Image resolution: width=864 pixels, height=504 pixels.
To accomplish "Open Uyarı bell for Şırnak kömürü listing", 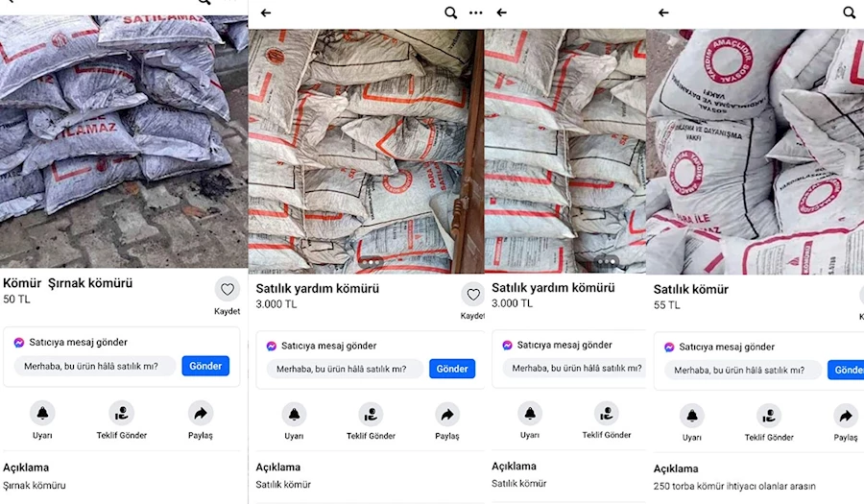I will (x=42, y=413).
